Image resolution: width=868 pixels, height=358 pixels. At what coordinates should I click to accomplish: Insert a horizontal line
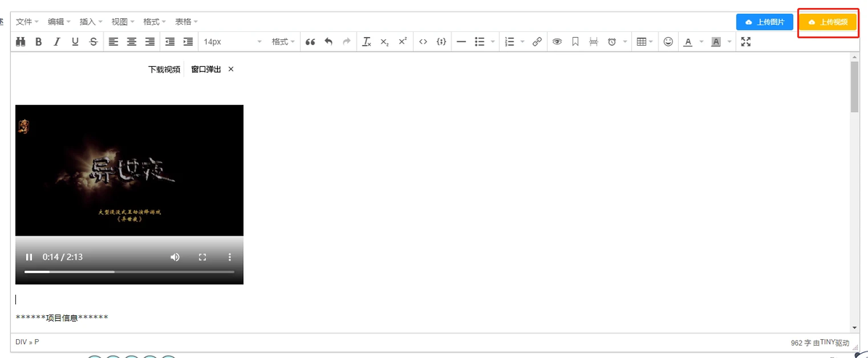coord(461,41)
